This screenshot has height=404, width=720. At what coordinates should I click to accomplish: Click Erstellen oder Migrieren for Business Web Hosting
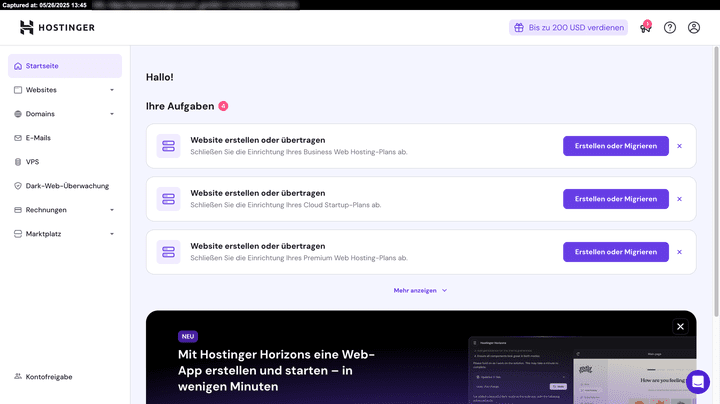616,146
